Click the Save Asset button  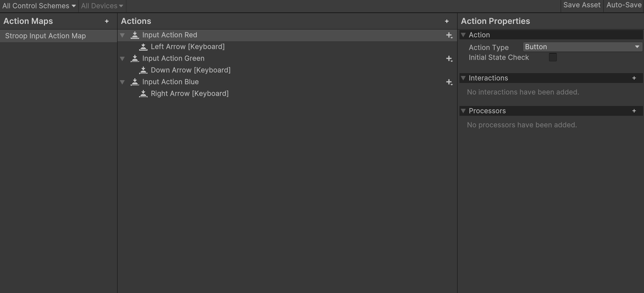point(582,5)
